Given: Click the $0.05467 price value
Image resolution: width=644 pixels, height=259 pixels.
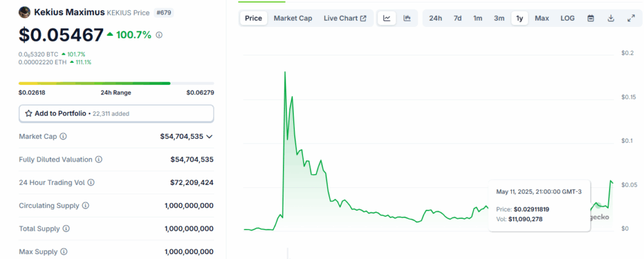Looking at the screenshot, I should [x=61, y=35].
